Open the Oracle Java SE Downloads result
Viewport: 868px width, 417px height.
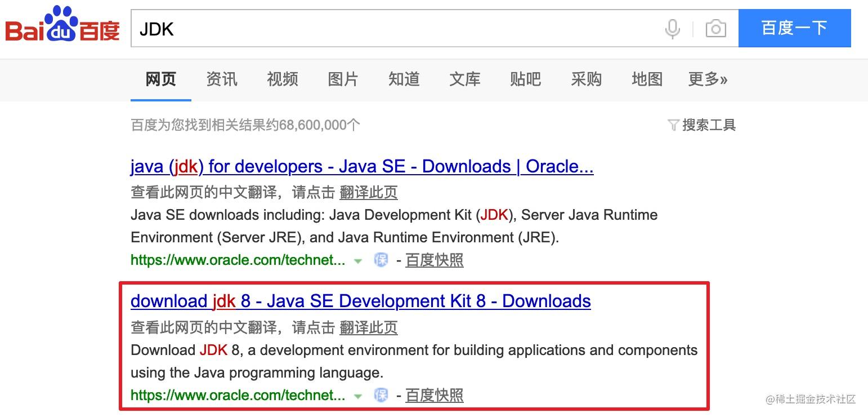coord(361,166)
